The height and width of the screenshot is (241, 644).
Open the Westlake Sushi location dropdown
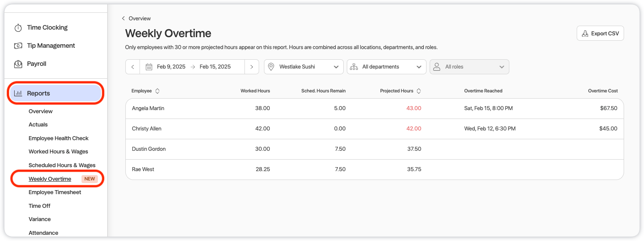[303, 67]
